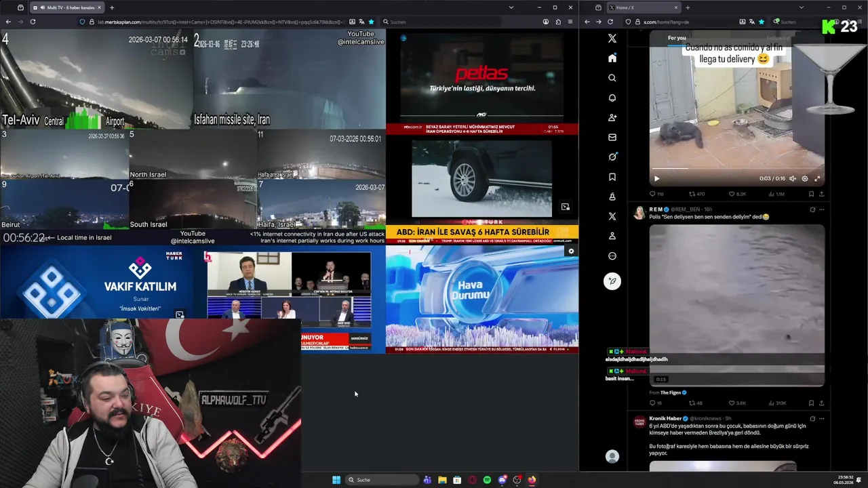Open Explore search icon in X sidebar
Screen dimensions: 868x488
point(612,78)
